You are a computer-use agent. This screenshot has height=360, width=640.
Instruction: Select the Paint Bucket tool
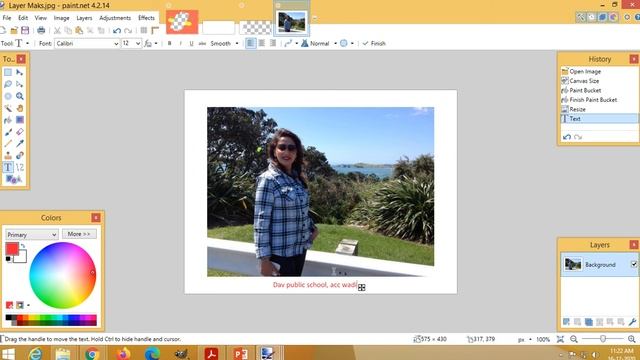pos(8,120)
